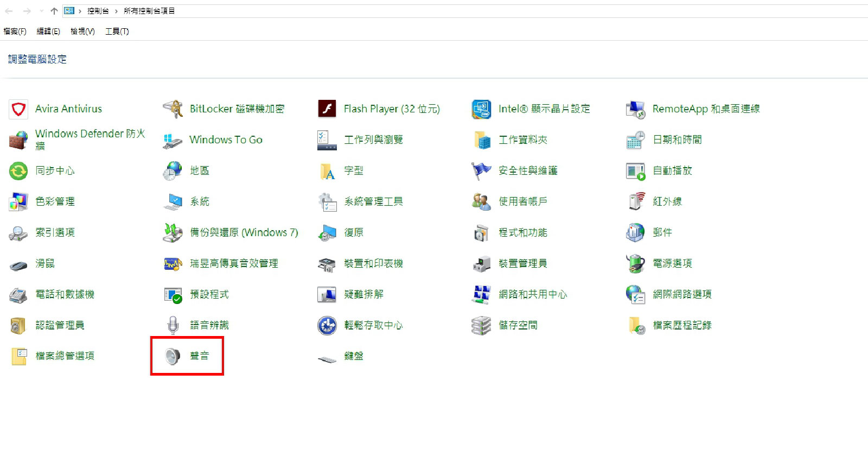Click the forward navigation arrow
This screenshot has height=450, width=868.
[x=27, y=11]
